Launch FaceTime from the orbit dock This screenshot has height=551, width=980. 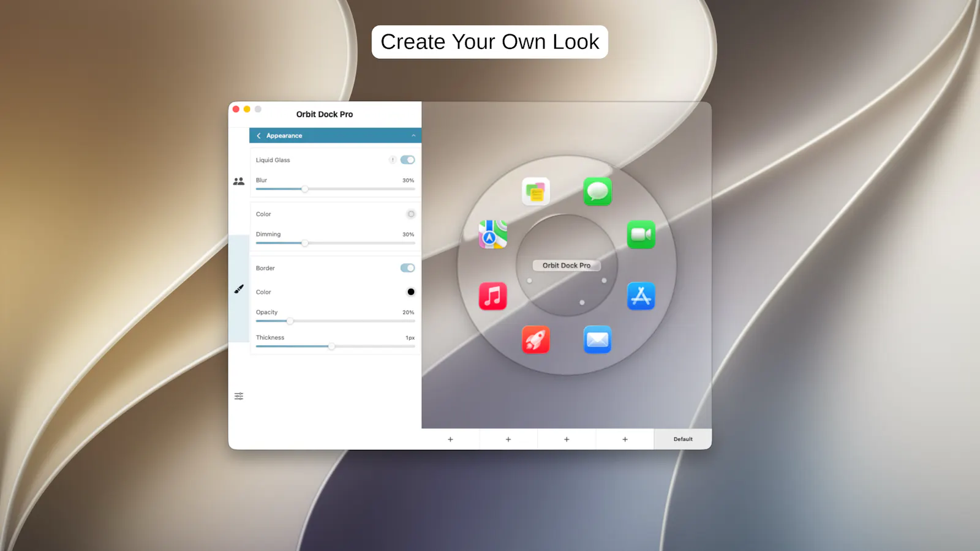pos(641,234)
